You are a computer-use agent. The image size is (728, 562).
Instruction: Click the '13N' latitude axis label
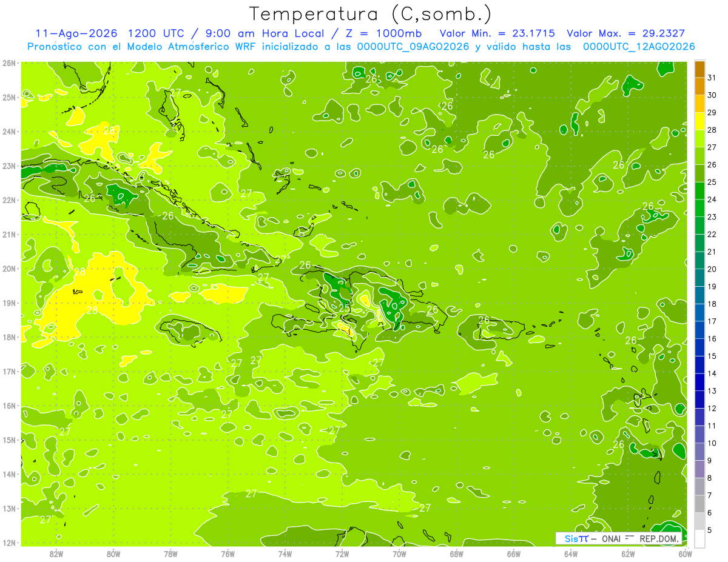(x=10, y=508)
